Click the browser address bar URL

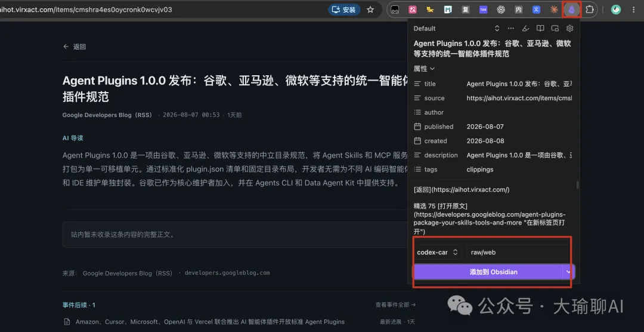(x=86, y=10)
